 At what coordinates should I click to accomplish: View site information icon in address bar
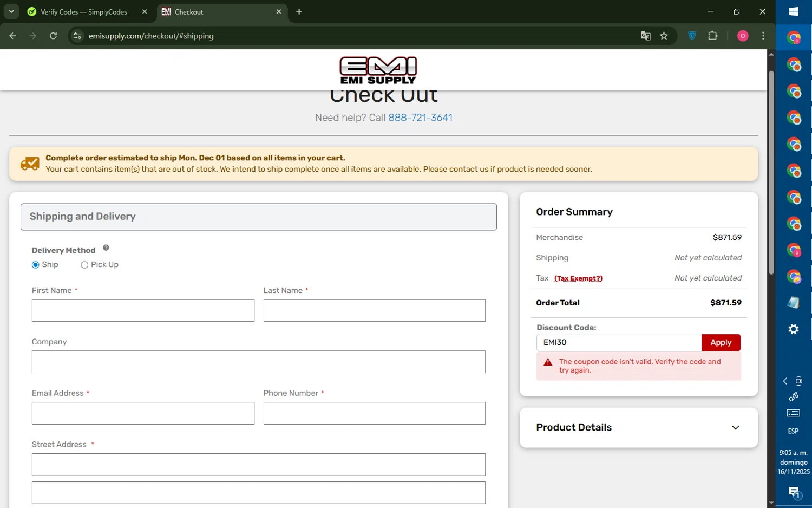coord(77,36)
